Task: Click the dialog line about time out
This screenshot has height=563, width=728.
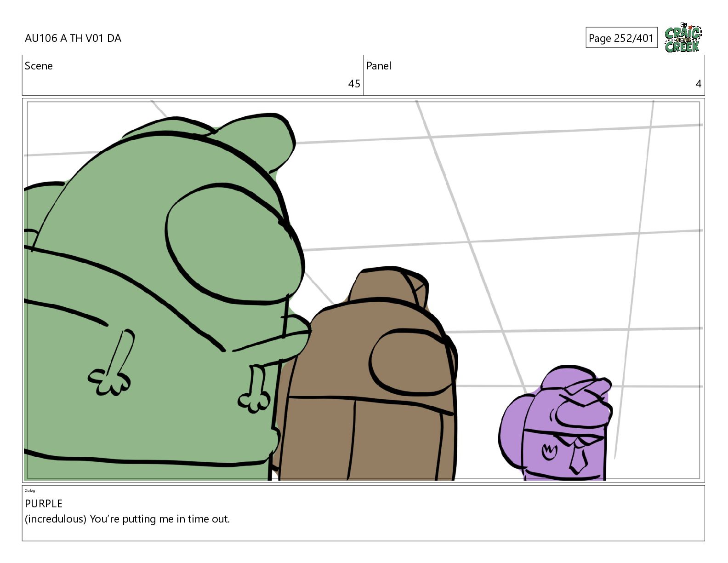Action: (127, 519)
